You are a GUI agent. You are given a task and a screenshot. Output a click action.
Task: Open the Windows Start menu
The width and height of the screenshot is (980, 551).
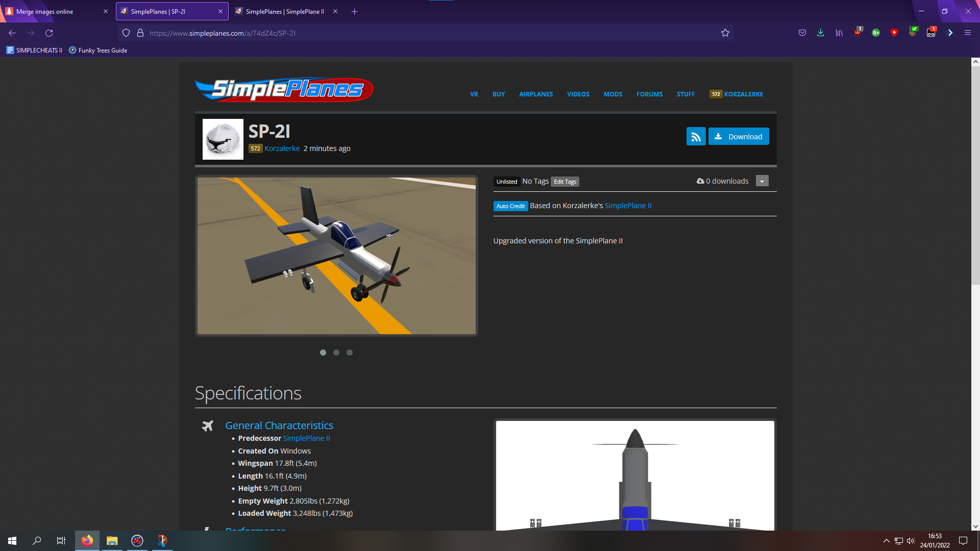click(x=12, y=541)
